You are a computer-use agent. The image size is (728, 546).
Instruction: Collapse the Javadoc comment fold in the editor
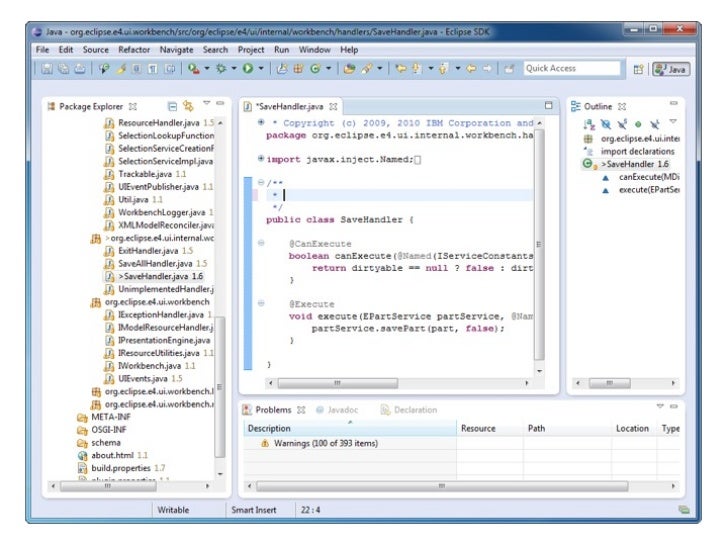tap(261, 182)
